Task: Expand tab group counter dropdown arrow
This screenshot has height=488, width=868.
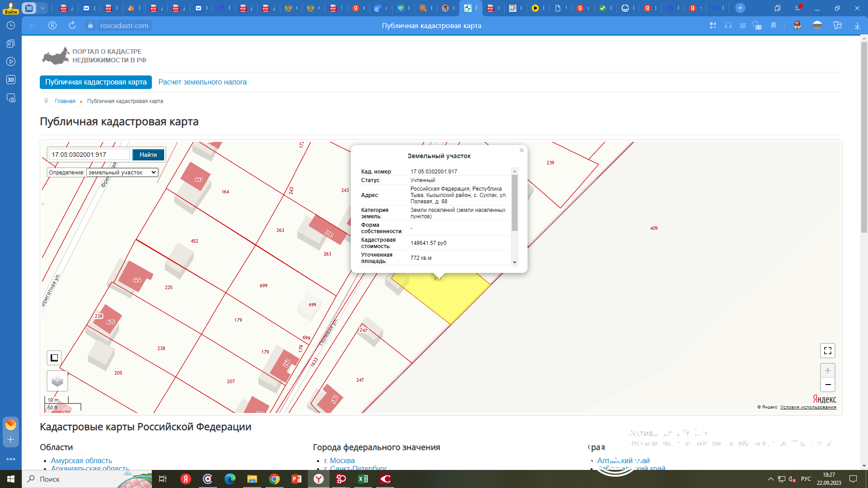Action: (42, 8)
